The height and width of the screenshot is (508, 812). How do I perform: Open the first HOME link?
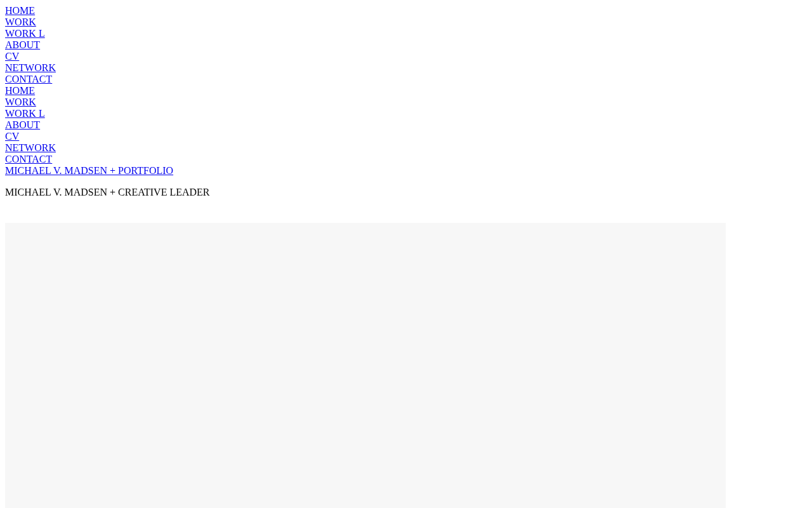[x=20, y=11]
